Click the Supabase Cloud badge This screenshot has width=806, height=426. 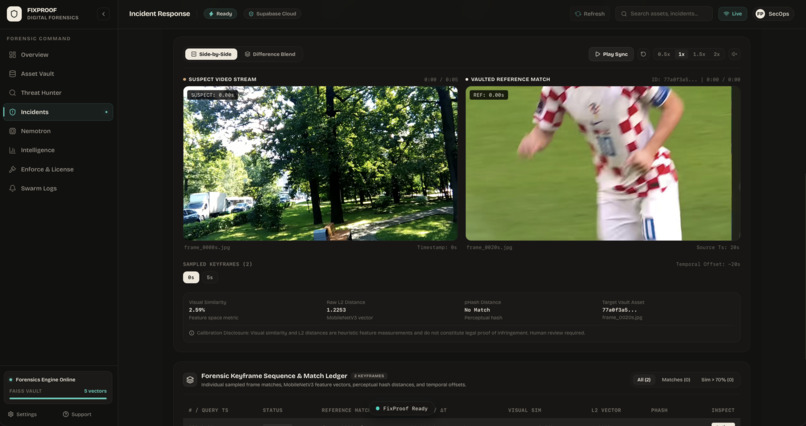point(272,14)
